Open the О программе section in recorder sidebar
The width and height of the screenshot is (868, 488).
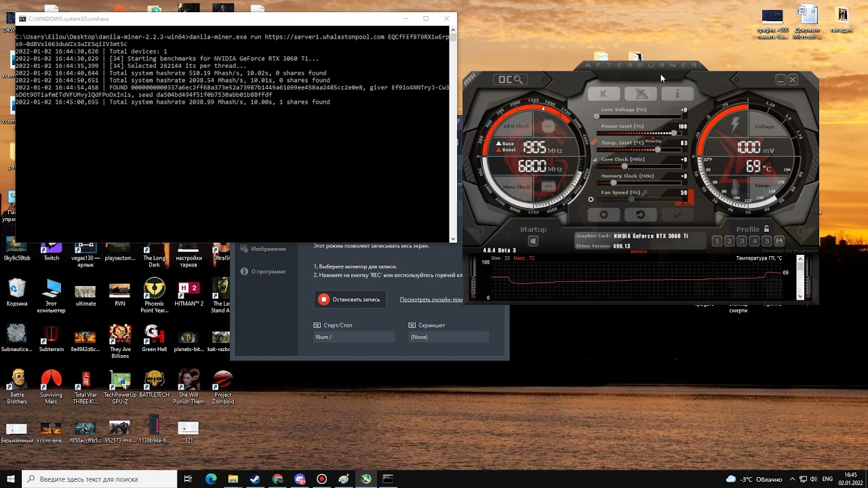pos(263,271)
